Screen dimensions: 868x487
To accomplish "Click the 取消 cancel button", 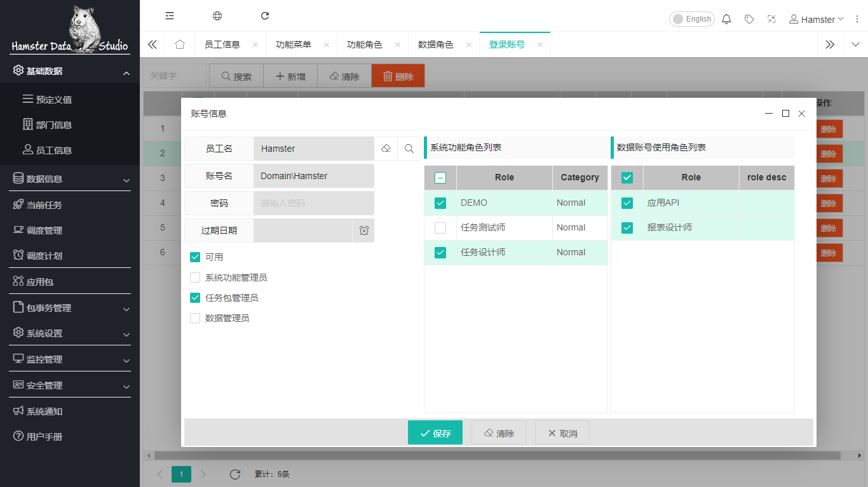I will point(562,433).
